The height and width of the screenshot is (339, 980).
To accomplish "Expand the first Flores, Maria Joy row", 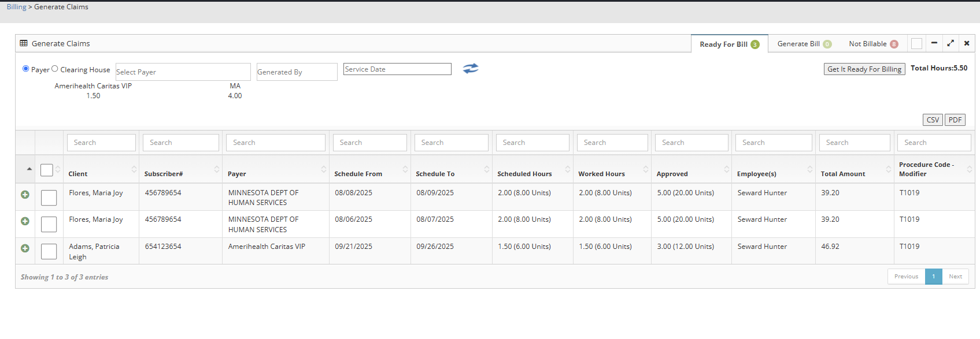I will click(25, 195).
